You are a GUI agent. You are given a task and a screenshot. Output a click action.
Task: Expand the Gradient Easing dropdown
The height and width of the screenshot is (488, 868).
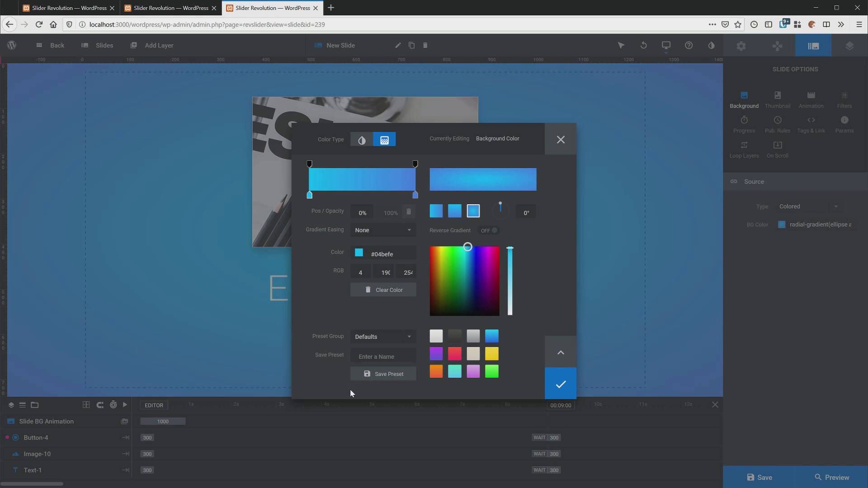pos(382,230)
